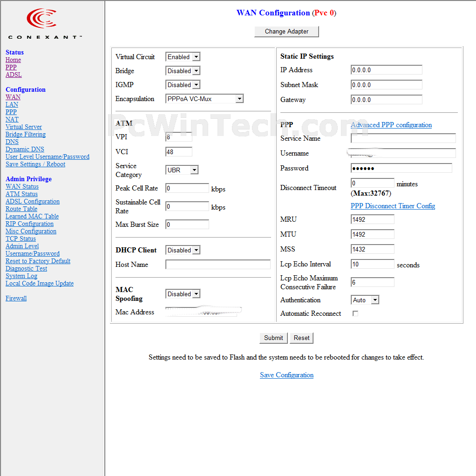Click the Host Name input field

click(x=218, y=265)
